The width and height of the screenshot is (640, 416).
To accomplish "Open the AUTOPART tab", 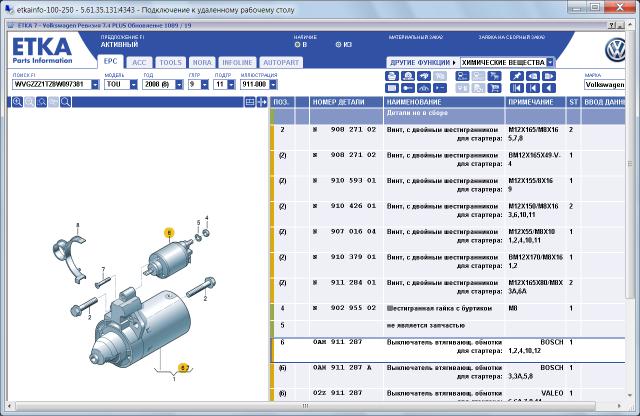I will 281,62.
